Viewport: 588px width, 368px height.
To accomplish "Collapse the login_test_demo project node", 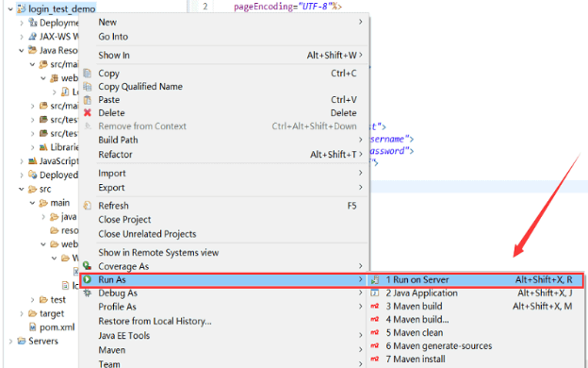I will pos(10,8).
